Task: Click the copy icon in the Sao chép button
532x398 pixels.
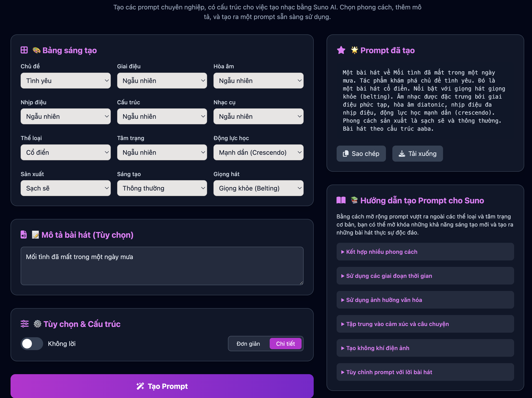Action: [346, 153]
